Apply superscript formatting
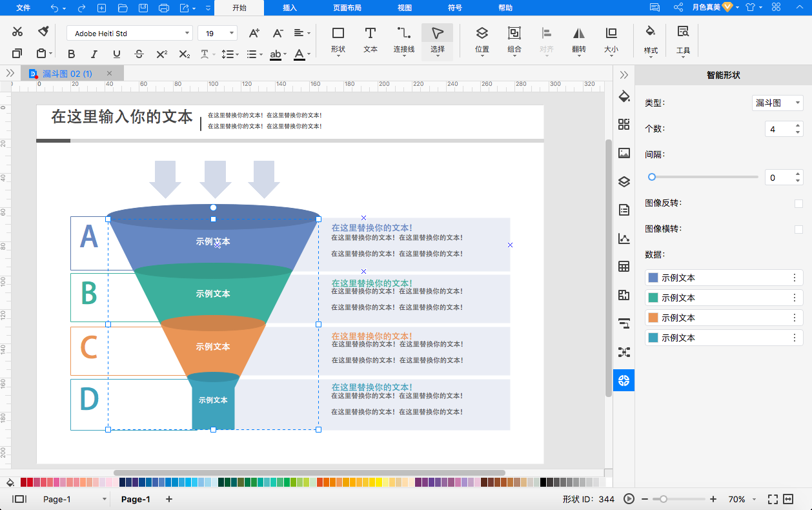The width and height of the screenshot is (812, 510). point(162,54)
